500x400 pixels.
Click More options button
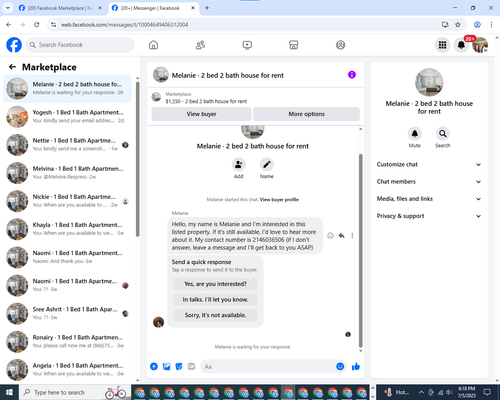point(306,114)
